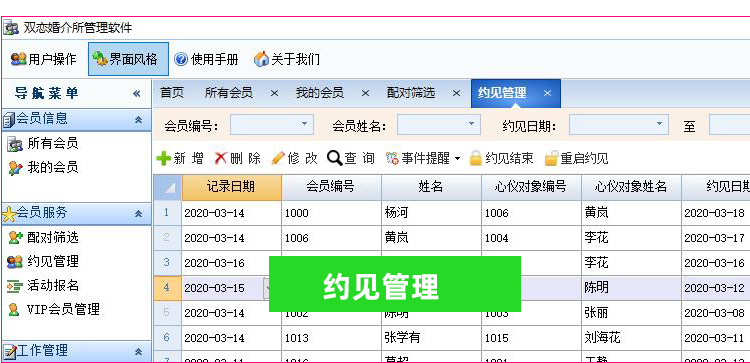Viewport: 750px width, 363px height.
Task: Sort by 记录日期 column header
Action: (x=232, y=187)
